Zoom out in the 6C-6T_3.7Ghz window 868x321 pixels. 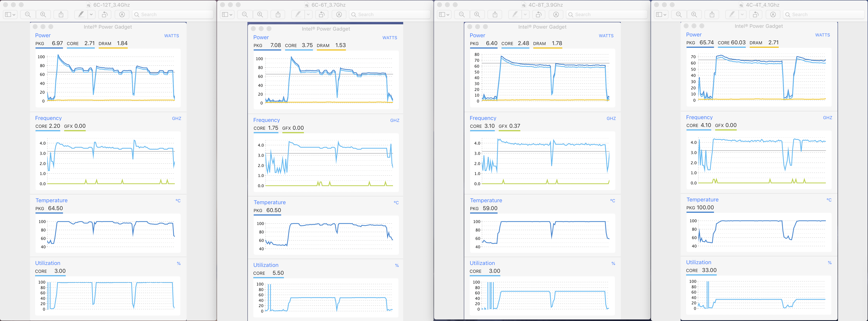coord(245,15)
